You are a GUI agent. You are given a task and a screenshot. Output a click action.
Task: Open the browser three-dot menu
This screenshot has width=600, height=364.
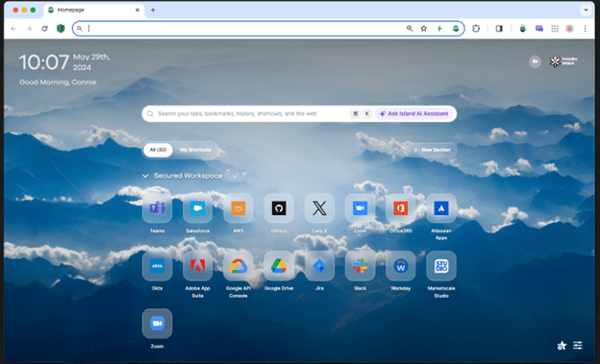click(585, 28)
